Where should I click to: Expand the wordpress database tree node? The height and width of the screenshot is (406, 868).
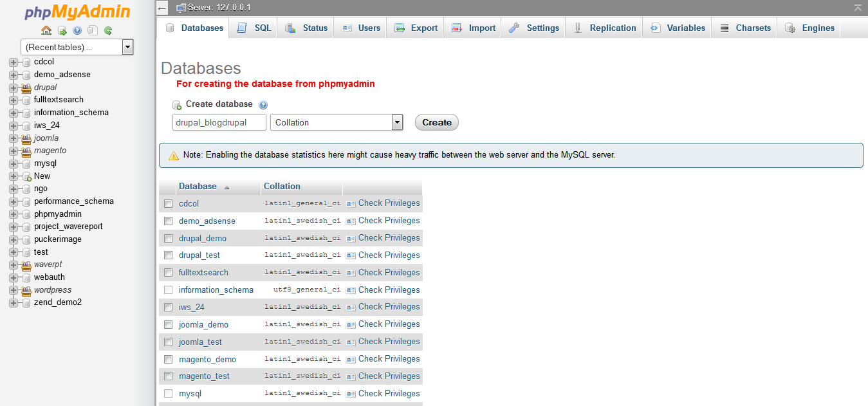(x=12, y=290)
